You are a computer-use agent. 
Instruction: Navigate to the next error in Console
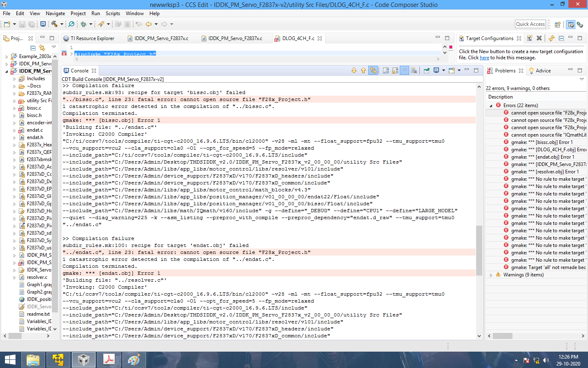354,70
